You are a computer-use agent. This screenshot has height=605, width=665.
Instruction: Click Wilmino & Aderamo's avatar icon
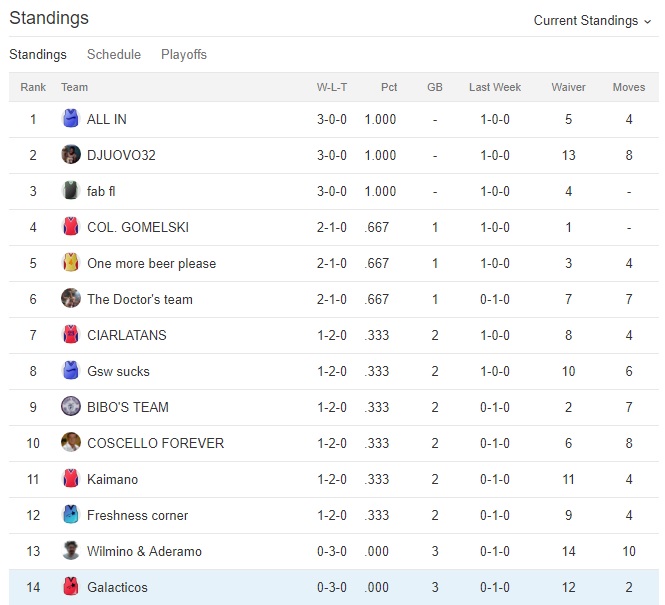pyautogui.click(x=70, y=551)
